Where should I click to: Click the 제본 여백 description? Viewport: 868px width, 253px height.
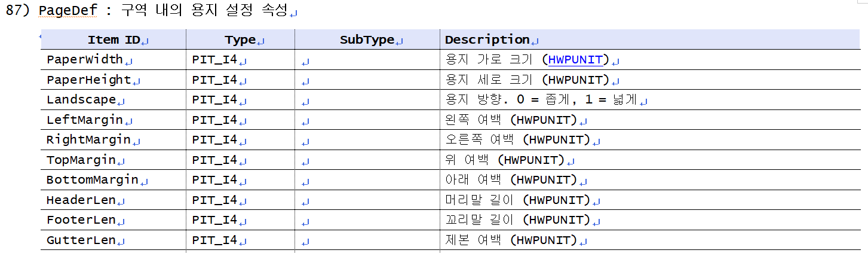tap(511, 240)
